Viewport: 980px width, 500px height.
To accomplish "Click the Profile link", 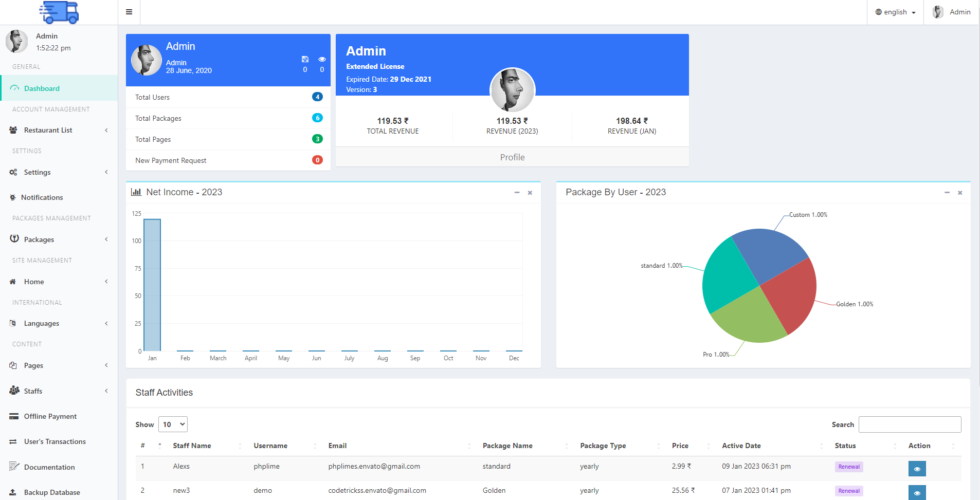I will [x=512, y=157].
